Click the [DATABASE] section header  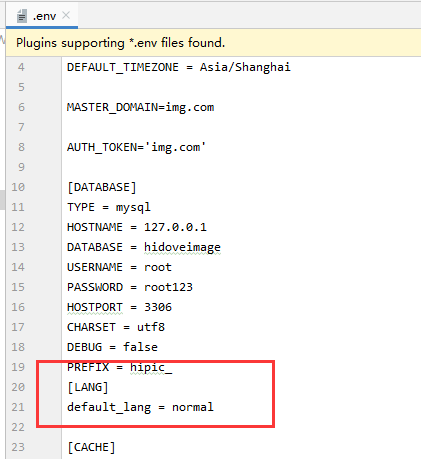point(102,187)
